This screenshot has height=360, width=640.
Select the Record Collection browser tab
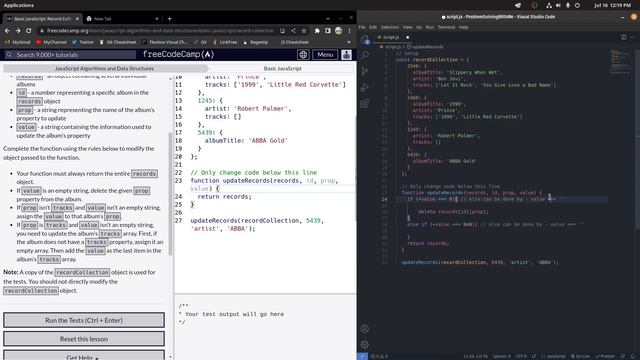[x=42, y=19]
